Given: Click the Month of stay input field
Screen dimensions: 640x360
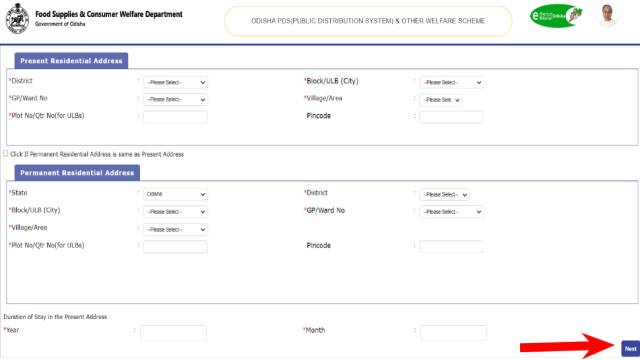Looking at the screenshot, I should [x=453, y=333].
